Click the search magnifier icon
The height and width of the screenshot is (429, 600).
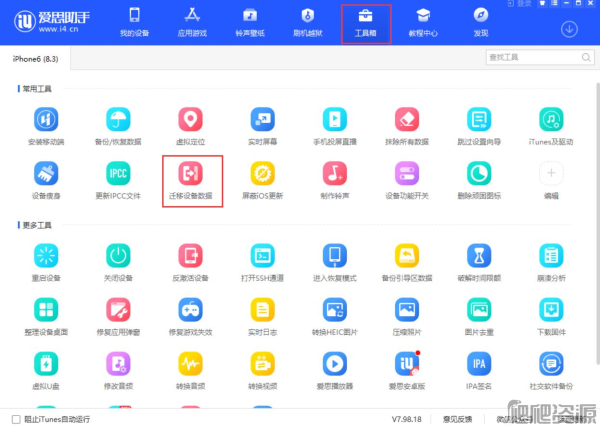point(586,57)
